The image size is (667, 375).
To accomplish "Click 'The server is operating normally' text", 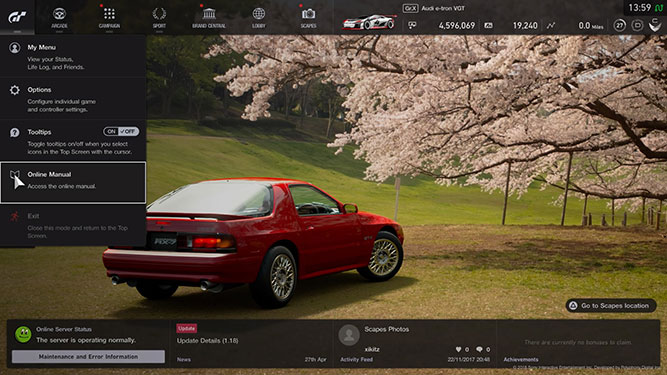I will click(x=86, y=340).
